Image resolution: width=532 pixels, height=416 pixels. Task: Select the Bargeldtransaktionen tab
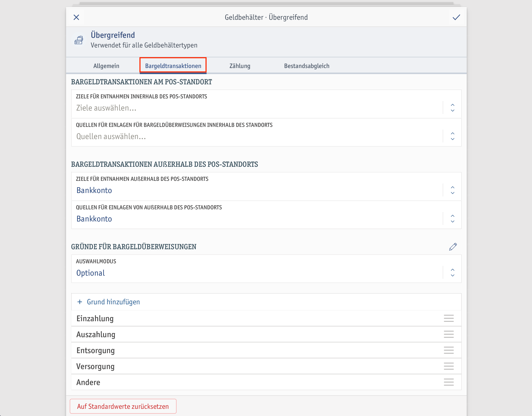coord(173,66)
